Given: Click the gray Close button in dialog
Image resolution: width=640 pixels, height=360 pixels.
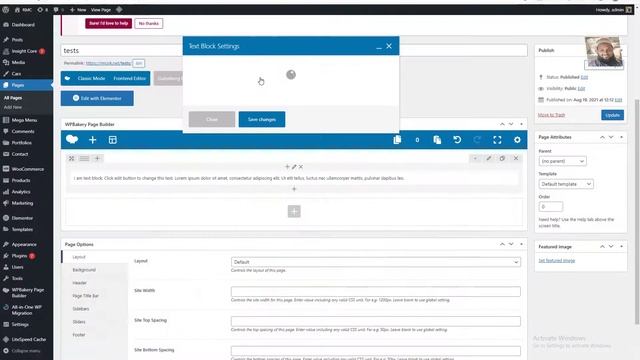Looking at the screenshot, I should click(212, 119).
